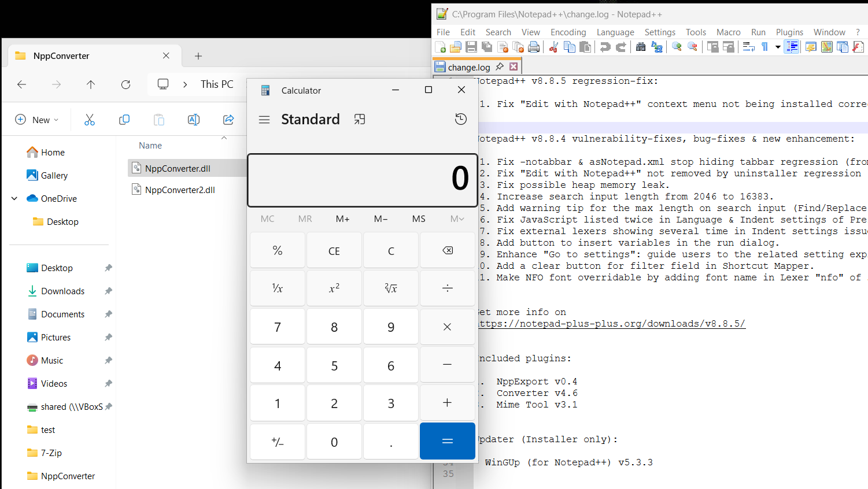868x489 pixels.
Task: Close change.log tab with red X
Action: point(514,66)
